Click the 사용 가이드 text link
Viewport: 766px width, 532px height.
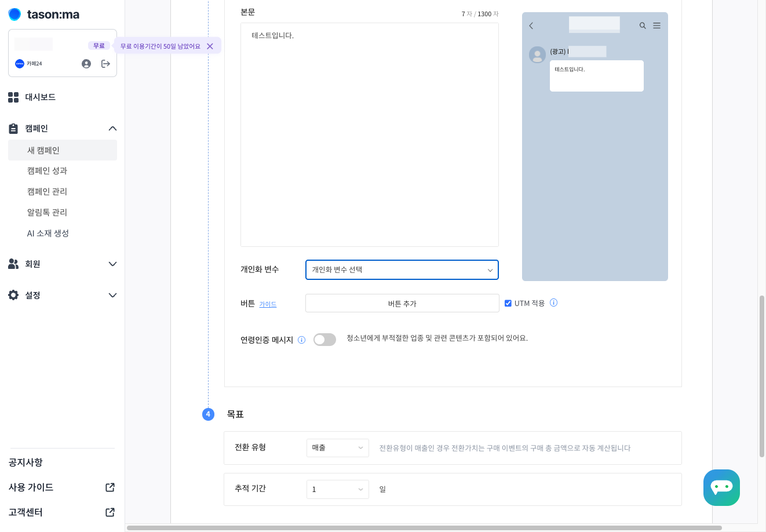31,487
